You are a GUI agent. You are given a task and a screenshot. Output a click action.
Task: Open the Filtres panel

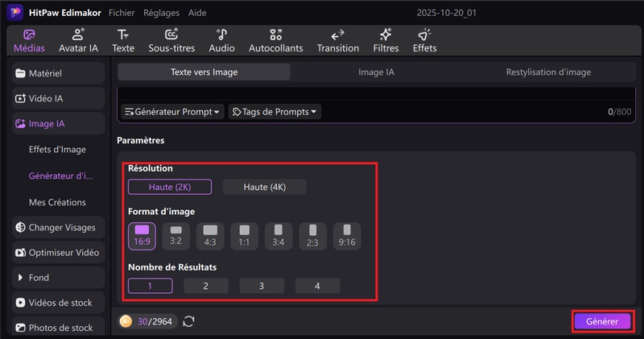click(x=386, y=40)
